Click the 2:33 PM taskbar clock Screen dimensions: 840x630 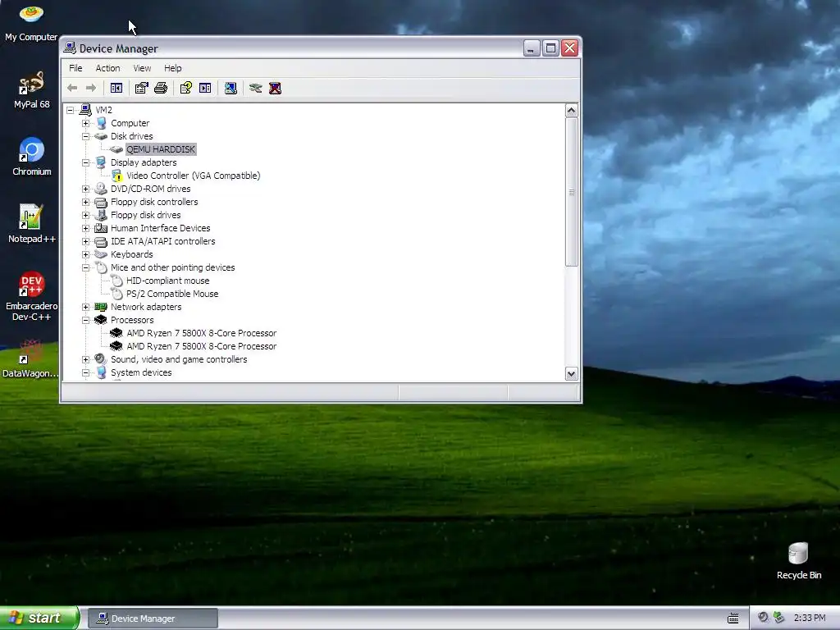pyautogui.click(x=810, y=618)
